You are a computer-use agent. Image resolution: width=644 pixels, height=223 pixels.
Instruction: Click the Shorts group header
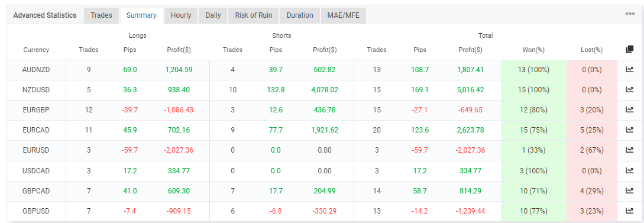click(281, 35)
